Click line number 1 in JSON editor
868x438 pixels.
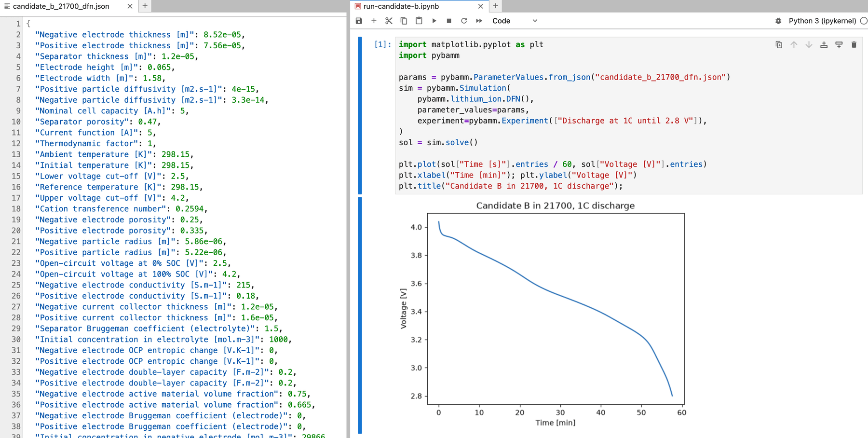point(18,24)
